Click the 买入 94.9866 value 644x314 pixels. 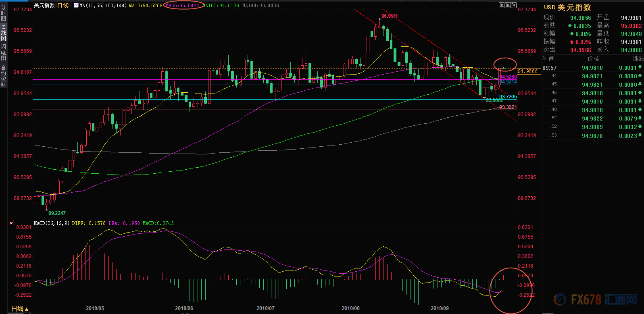point(631,50)
